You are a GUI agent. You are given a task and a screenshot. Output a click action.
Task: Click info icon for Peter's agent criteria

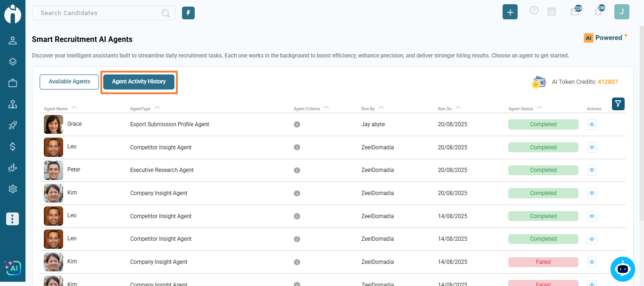[x=297, y=170]
